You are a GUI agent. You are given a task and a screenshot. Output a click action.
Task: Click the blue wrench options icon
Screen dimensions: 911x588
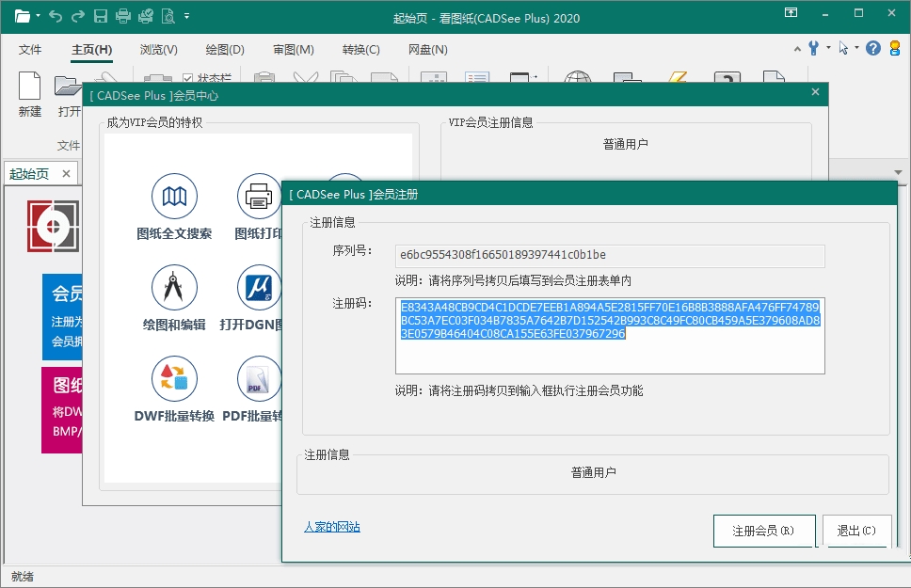pos(813,48)
